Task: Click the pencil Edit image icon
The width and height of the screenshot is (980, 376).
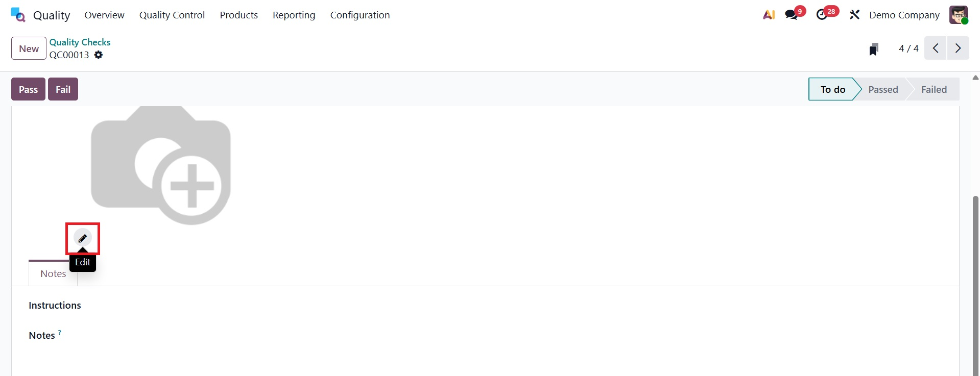Action: [x=83, y=238]
